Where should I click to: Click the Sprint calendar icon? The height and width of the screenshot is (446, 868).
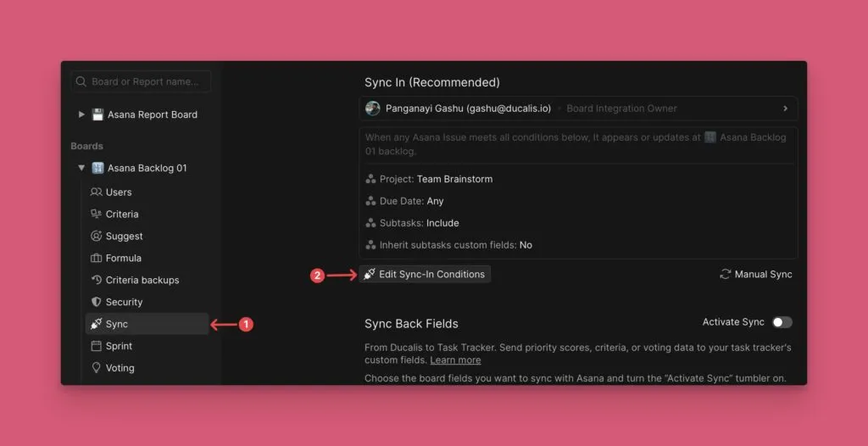point(97,347)
